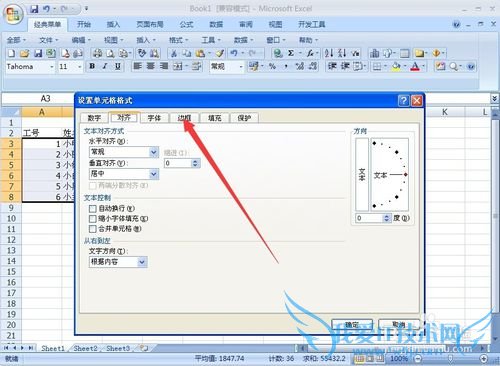
Task: Click row 12 header
Action: 11,240
